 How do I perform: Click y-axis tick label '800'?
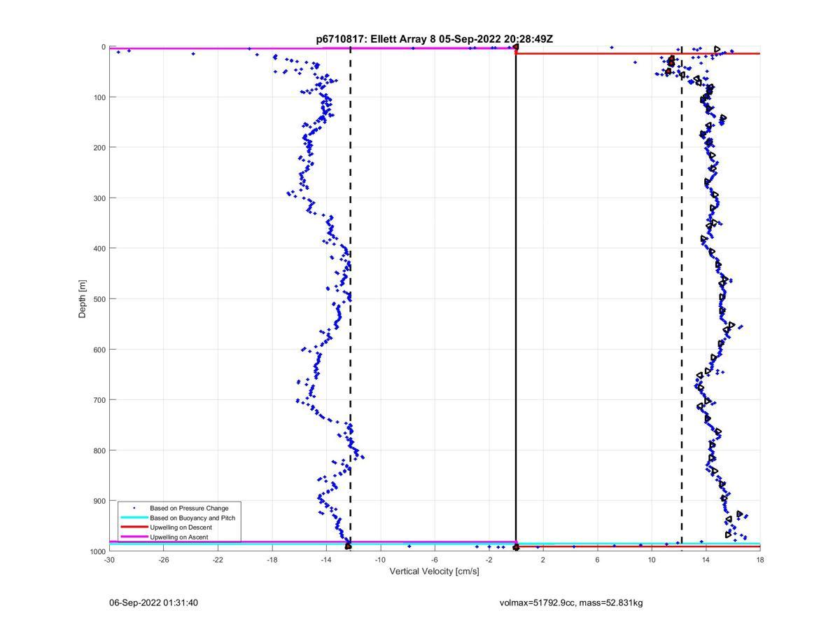(x=99, y=450)
